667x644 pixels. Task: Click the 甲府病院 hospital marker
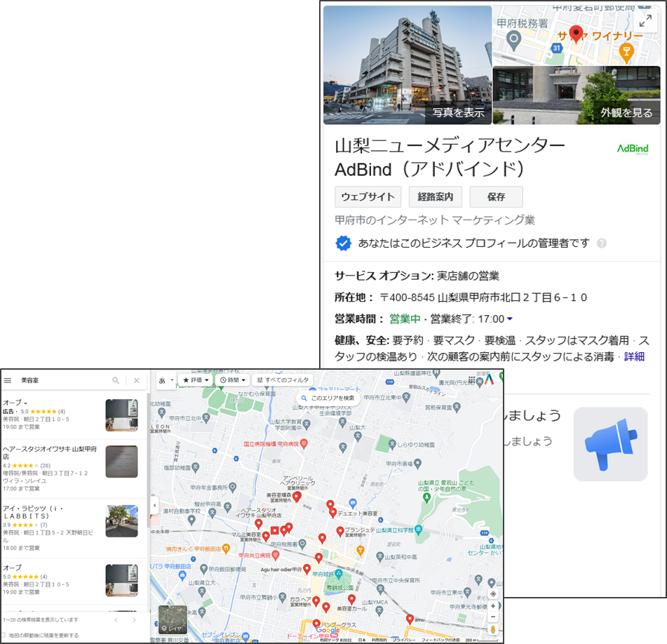pos(304,443)
